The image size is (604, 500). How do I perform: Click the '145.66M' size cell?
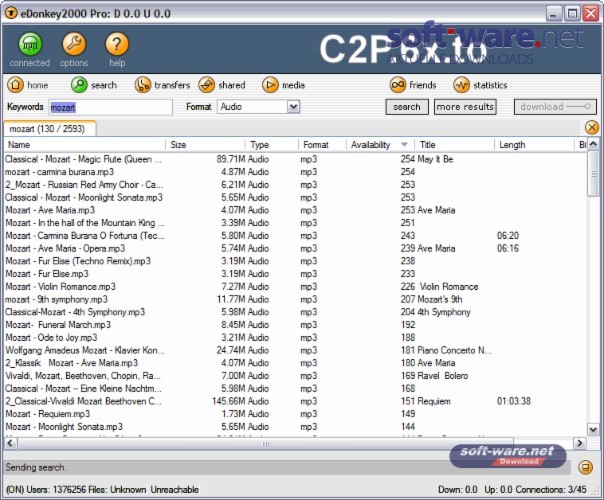point(229,401)
